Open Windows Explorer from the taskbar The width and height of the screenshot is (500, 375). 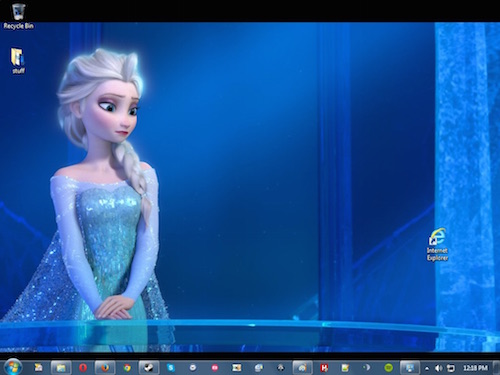pos(61,368)
